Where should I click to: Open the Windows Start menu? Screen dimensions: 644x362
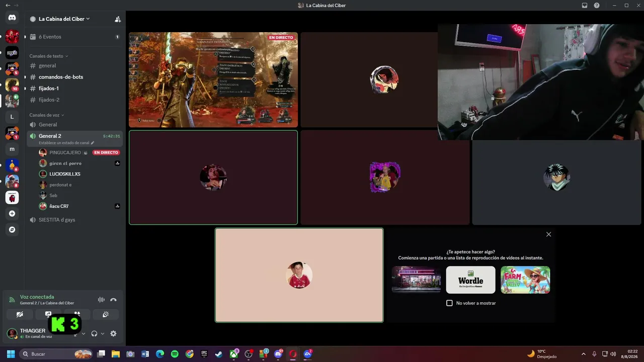(x=11, y=354)
